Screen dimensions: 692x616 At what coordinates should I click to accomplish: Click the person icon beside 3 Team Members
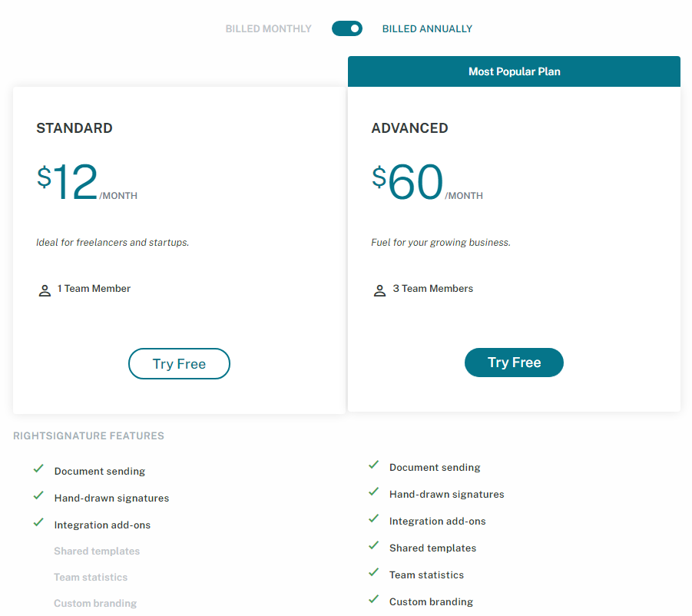click(x=379, y=290)
